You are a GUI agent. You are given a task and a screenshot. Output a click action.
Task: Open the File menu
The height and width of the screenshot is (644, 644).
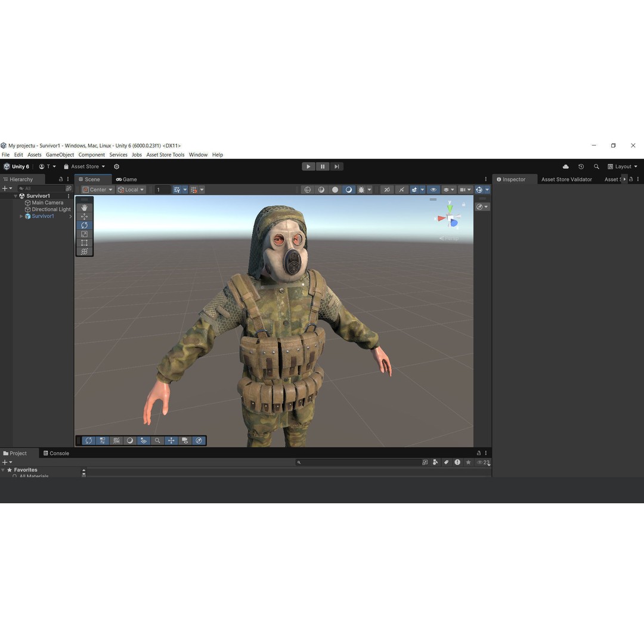click(x=6, y=155)
